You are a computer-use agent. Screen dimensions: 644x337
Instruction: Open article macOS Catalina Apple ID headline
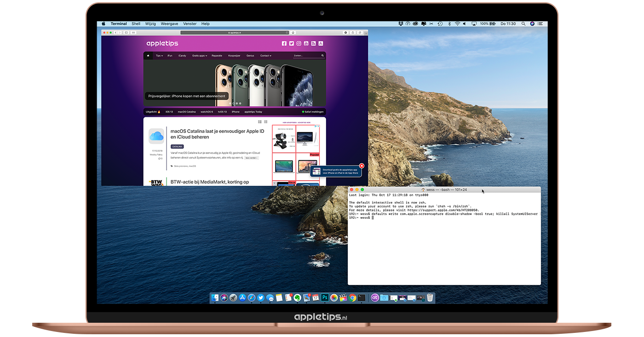[x=217, y=134]
